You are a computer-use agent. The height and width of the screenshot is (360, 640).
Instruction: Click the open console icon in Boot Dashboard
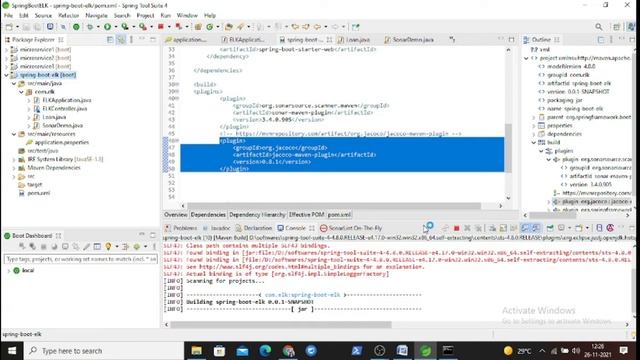(x=65, y=247)
